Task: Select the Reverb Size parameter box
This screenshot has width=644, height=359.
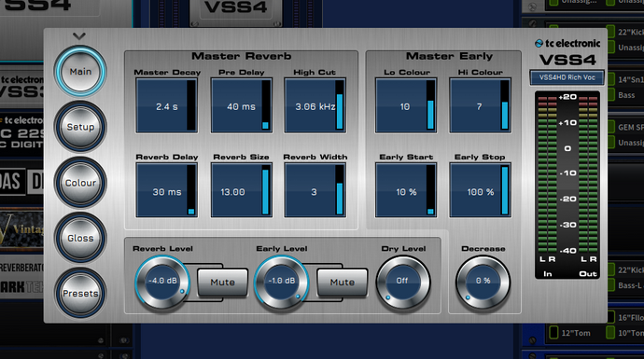Action: point(241,190)
